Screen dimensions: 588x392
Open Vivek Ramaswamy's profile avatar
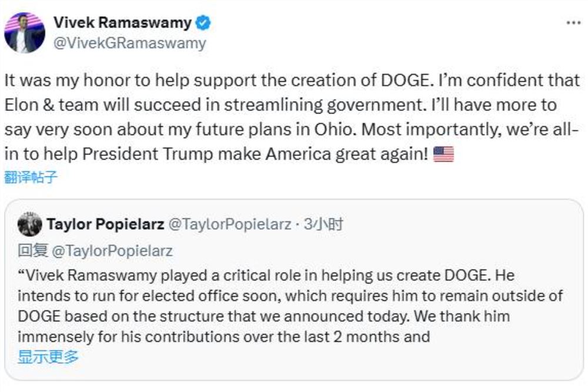pos(24,32)
